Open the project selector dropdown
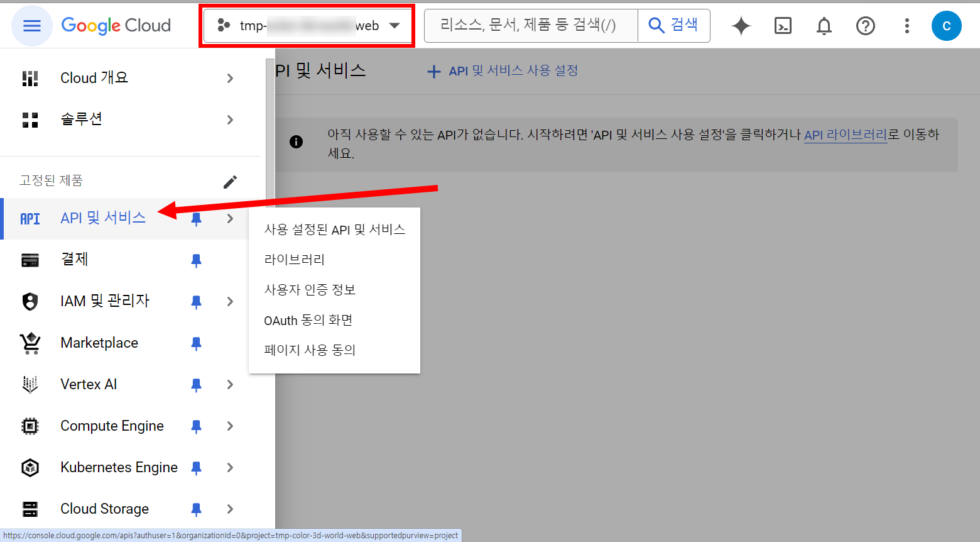This screenshot has width=980, height=542. [x=308, y=26]
